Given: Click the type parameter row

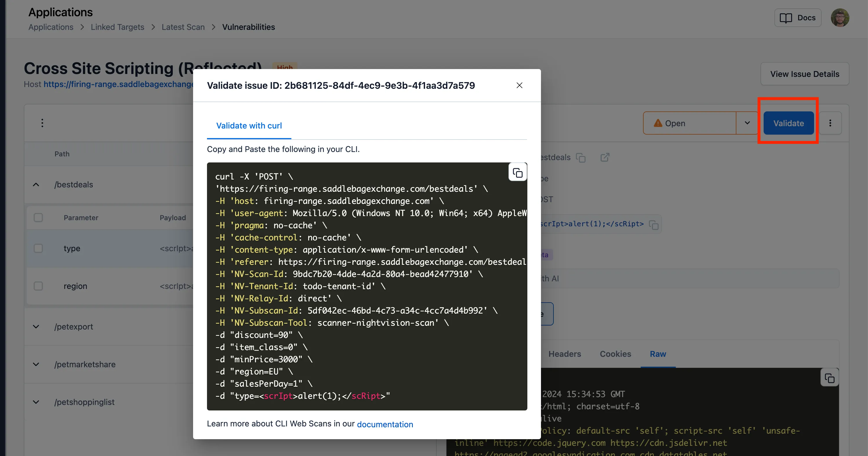Looking at the screenshot, I should click(110, 248).
